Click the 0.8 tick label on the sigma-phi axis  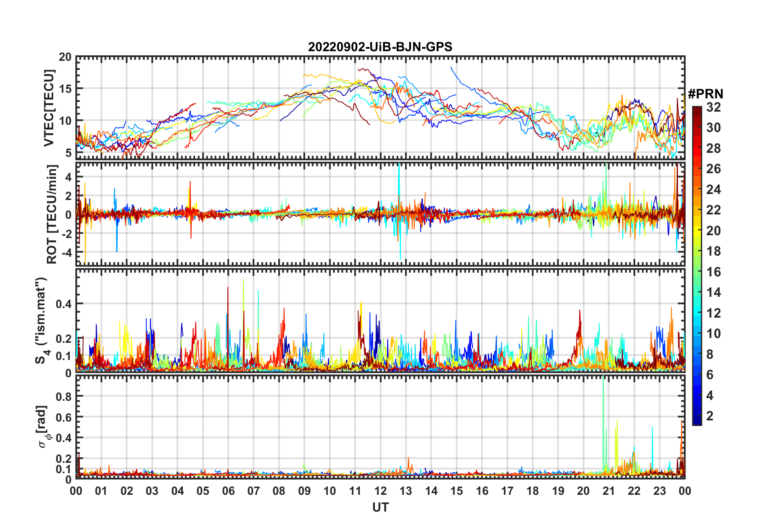point(63,396)
